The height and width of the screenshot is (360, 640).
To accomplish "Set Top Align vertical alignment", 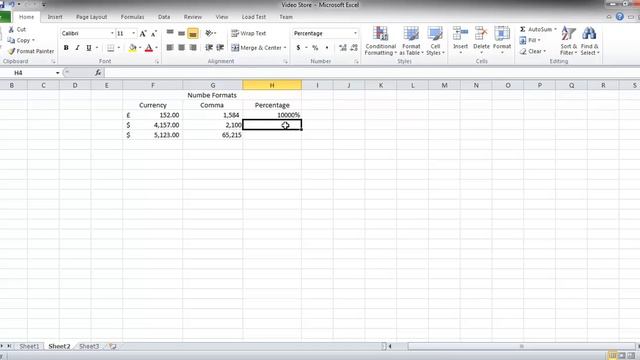I will [x=170, y=33].
